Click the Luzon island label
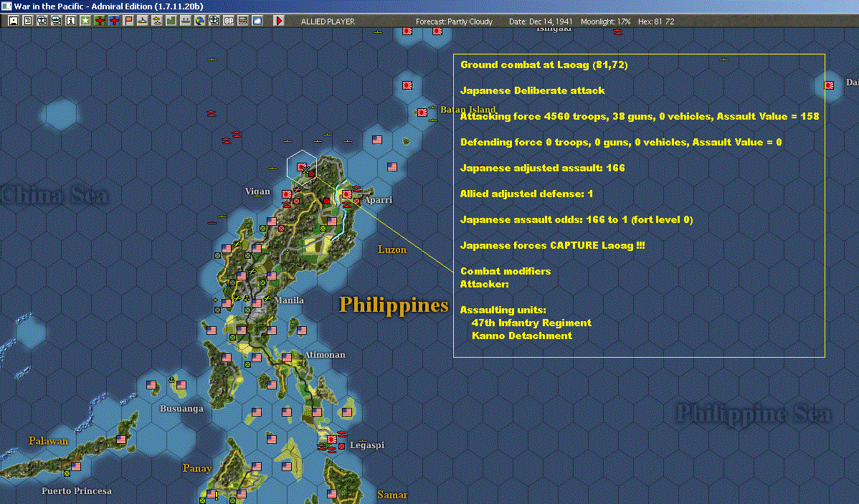This screenshot has height=504, width=859. (392, 249)
